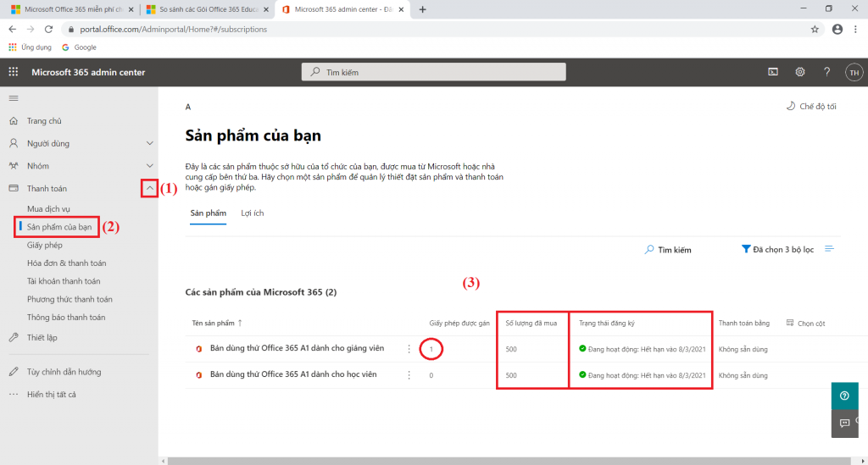Viewport: 868px width, 465px height.
Task: Switch to Microsoft Office 365 miễn phí browser tab
Action: point(72,9)
